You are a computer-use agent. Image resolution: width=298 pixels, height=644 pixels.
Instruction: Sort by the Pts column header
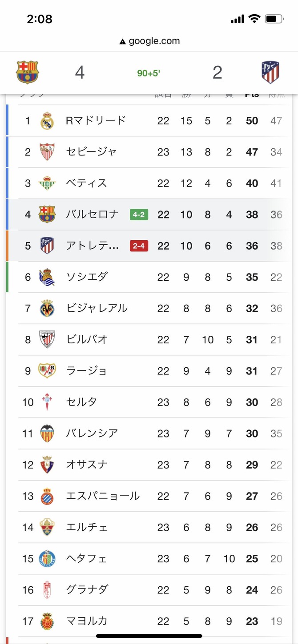(x=252, y=95)
